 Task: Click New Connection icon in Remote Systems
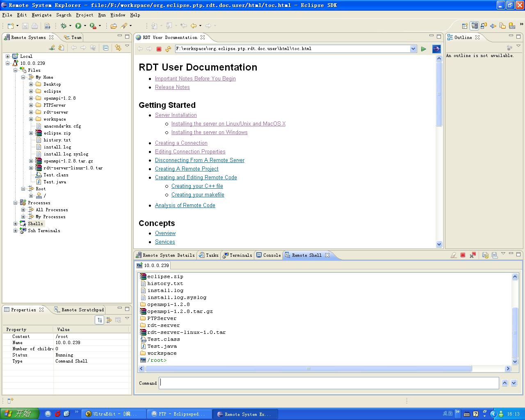pyautogui.click(x=52, y=48)
